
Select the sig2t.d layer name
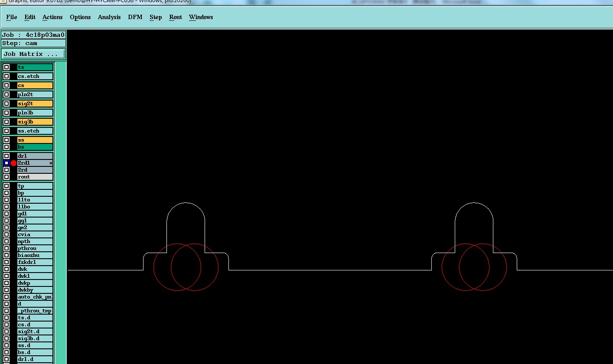(35, 331)
